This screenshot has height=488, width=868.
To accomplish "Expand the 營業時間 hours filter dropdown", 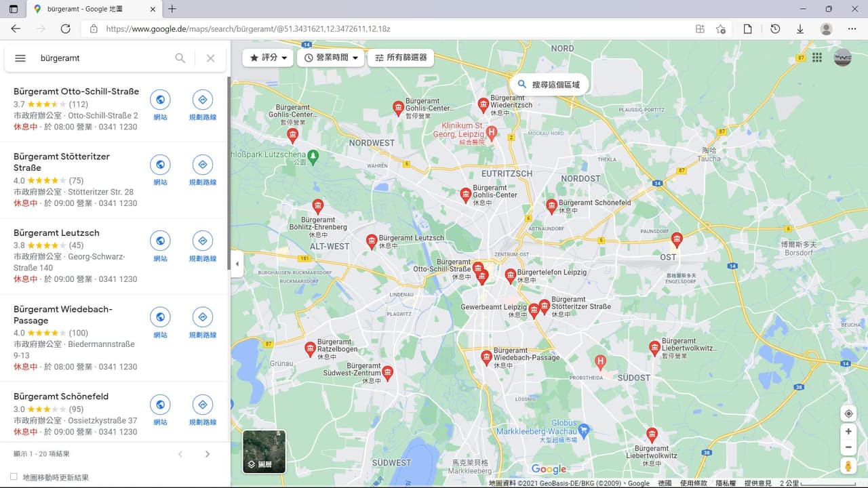I will 330,58.
